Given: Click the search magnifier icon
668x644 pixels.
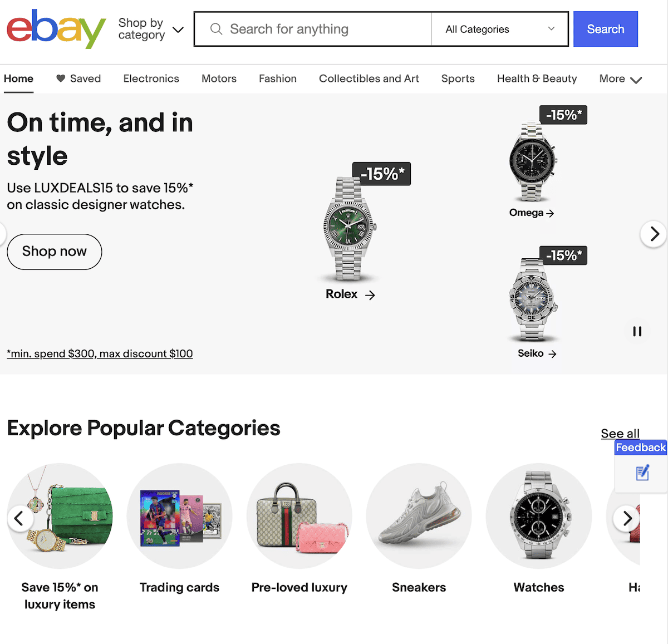Looking at the screenshot, I should click(216, 29).
